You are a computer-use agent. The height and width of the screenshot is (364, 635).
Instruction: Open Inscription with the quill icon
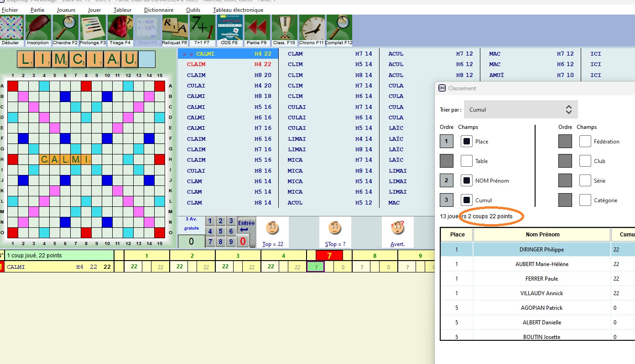pyautogui.click(x=38, y=28)
